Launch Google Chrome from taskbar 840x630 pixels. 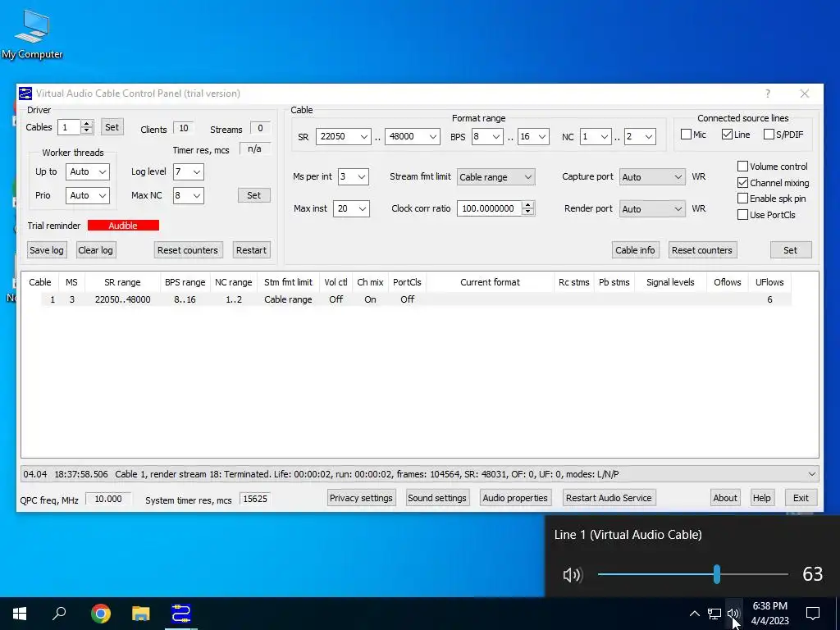[x=100, y=614]
